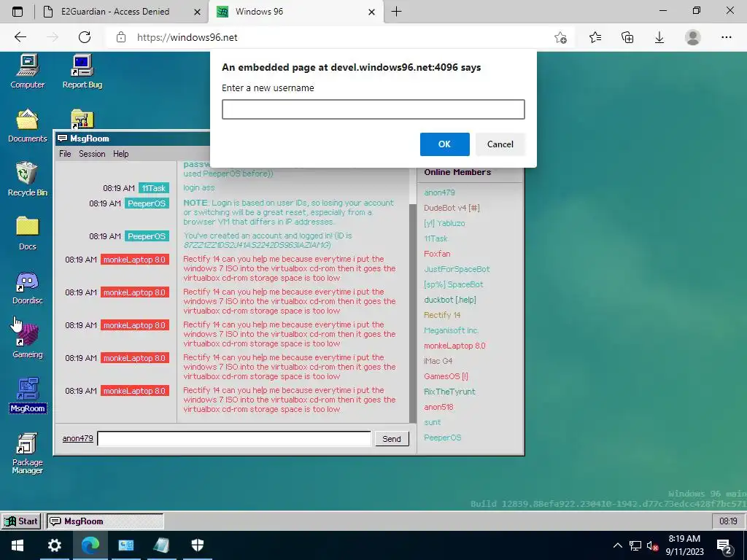Open the File menu in MsgRoom
Viewport: 747px width, 560px height.
coord(65,154)
